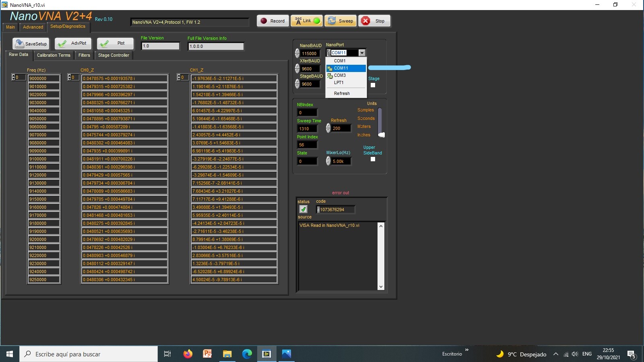Choose COM11 in the port dropdown list
644x362 pixels.
click(x=346, y=68)
